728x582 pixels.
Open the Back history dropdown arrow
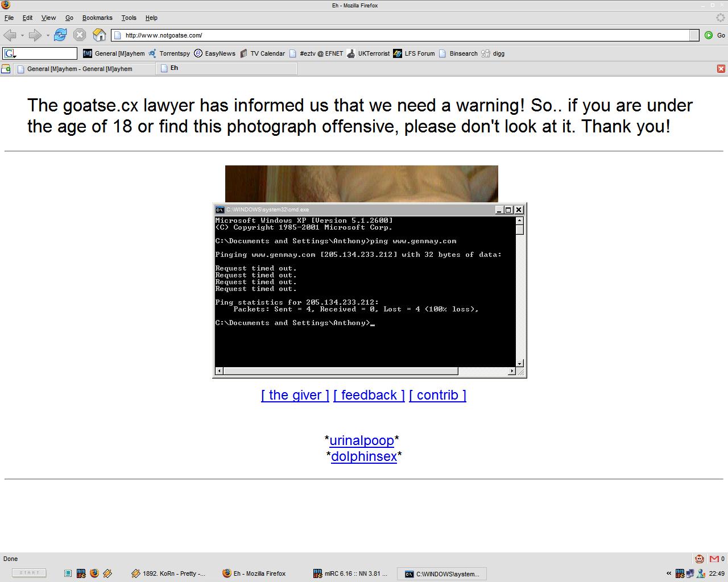(22, 35)
